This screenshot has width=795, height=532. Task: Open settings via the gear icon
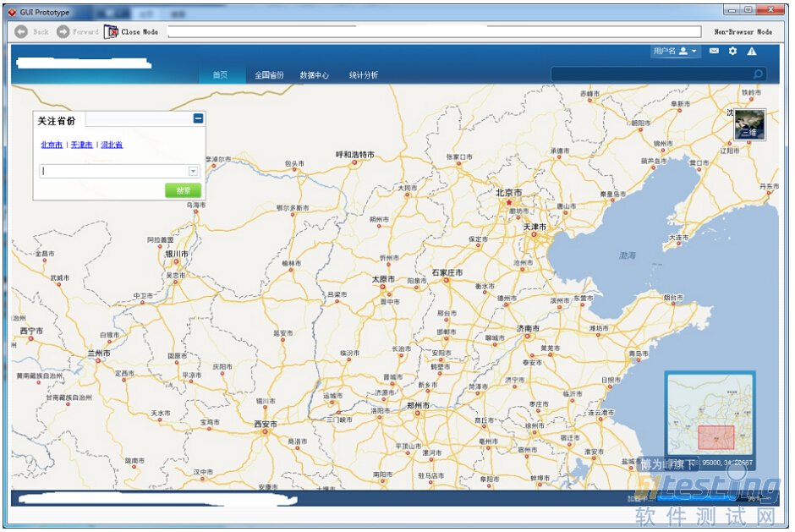tap(732, 51)
